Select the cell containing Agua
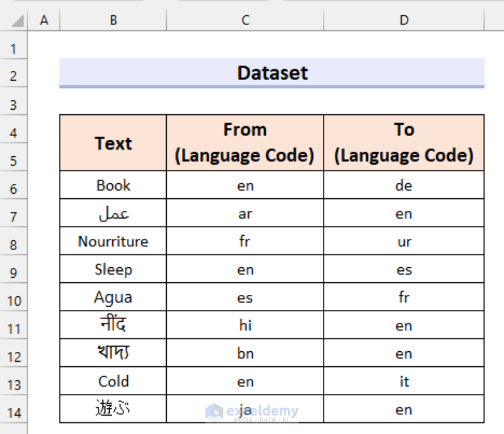Viewport: 504px width, 434px height. [x=113, y=297]
